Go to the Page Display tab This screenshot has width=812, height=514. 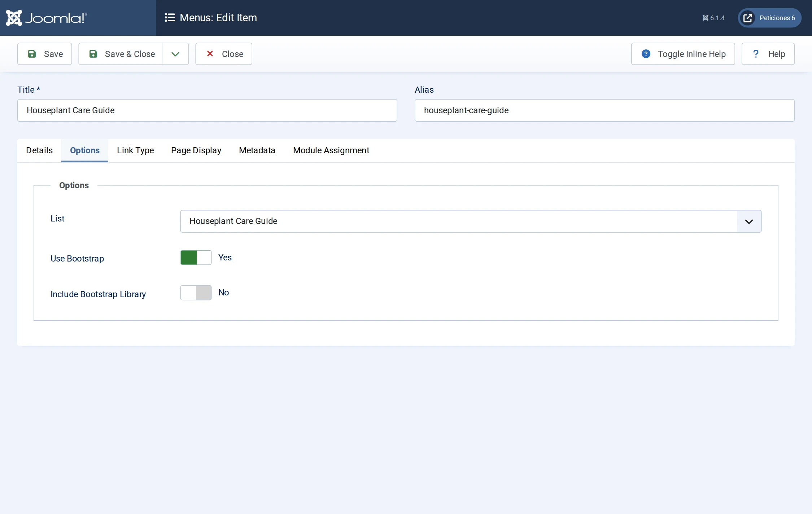pyautogui.click(x=196, y=150)
